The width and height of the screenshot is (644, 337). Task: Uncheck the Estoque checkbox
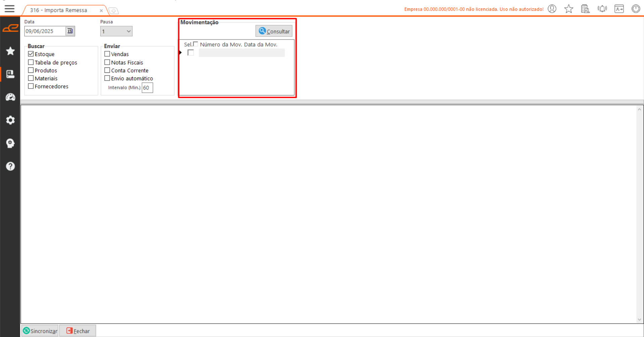[x=31, y=54]
